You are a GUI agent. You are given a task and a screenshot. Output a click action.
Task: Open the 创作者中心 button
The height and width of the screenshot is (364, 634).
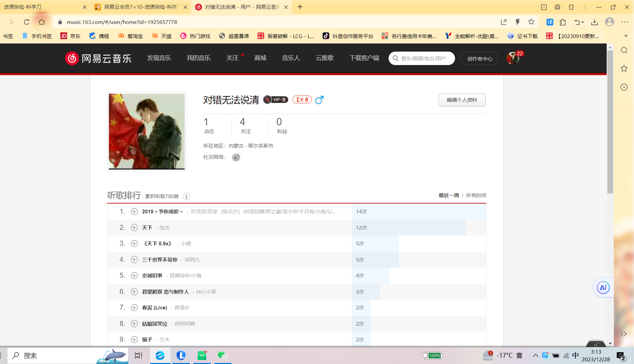(479, 59)
